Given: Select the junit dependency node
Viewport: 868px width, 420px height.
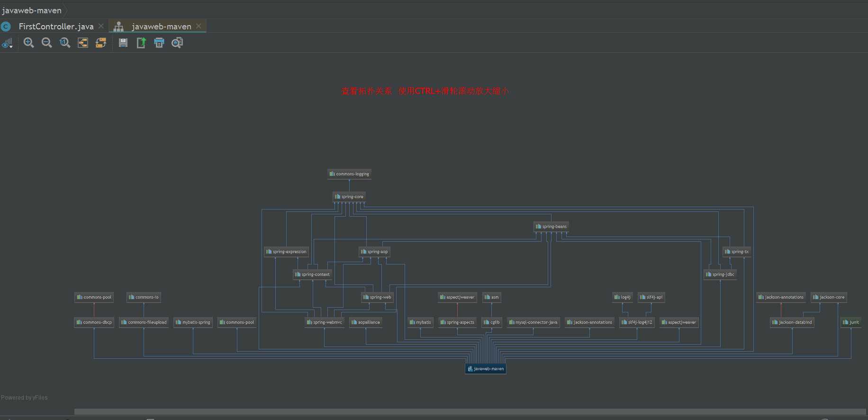Looking at the screenshot, I should 851,322.
